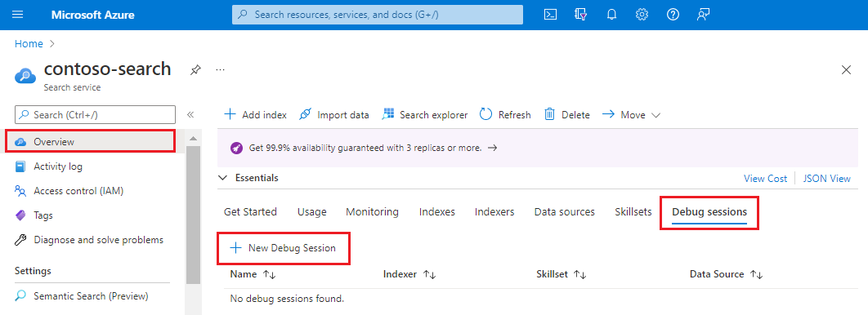Image resolution: width=868 pixels, height=315 pixels.
Task: Collapse the sidebar with double chevron
Action: tap(190, 115)
